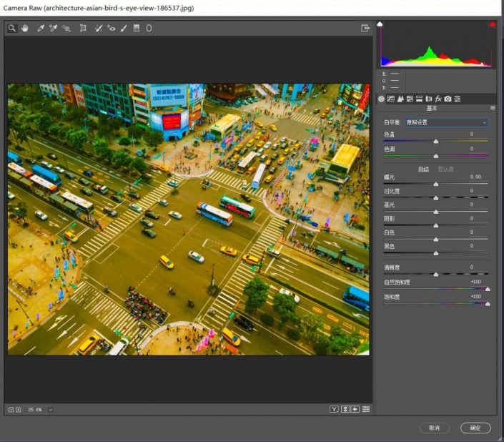Image resolution: width=504 pixels, height=442 pixels.
Task: Click the 色温 value field
Action: click(472, 134)
